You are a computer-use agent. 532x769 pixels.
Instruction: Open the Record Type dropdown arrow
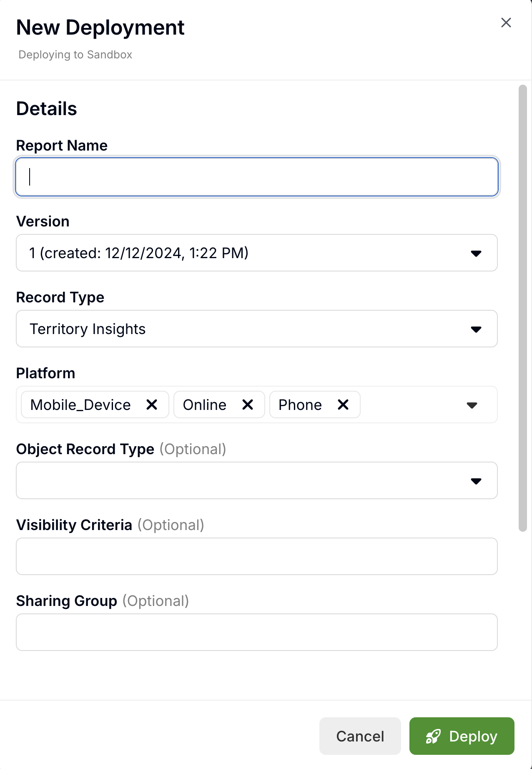click(x=476, y=329)
